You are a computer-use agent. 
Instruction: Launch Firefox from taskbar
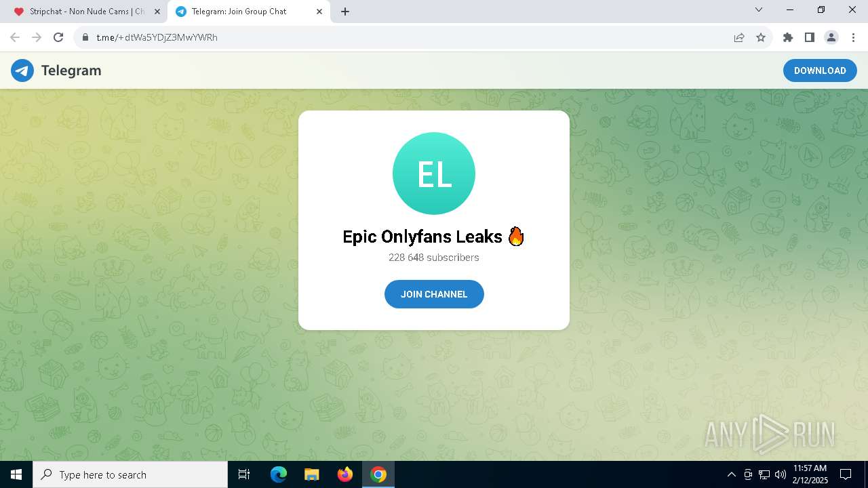click(345, 474)
